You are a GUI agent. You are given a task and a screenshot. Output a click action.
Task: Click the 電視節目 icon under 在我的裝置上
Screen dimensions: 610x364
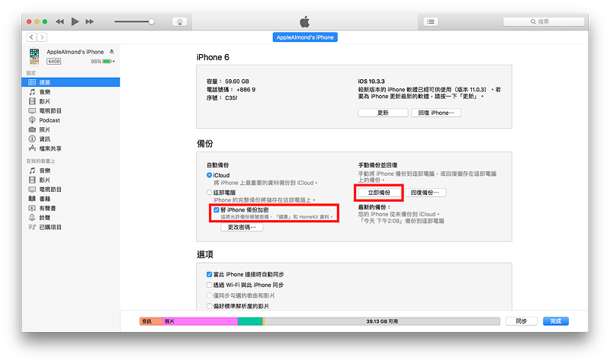[32, 189]
